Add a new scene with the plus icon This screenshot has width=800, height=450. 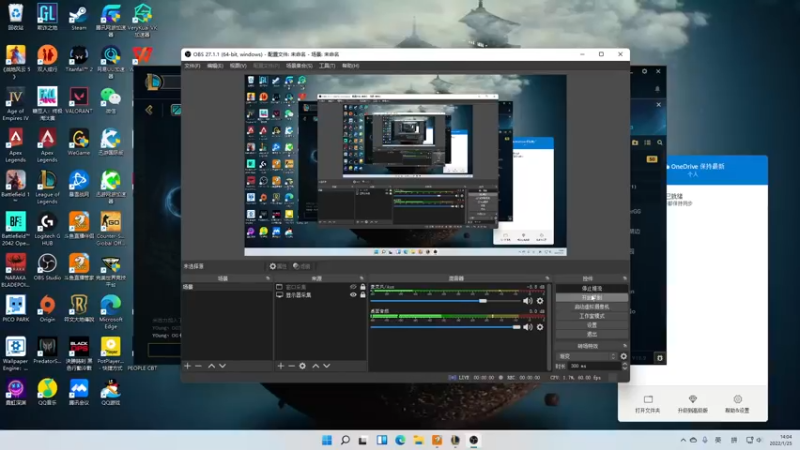pyautogui.click(x=187, y=366)
